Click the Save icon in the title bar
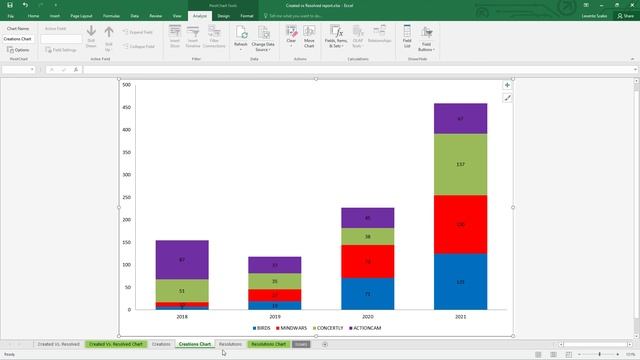640x360 pixels. [10, 5]
